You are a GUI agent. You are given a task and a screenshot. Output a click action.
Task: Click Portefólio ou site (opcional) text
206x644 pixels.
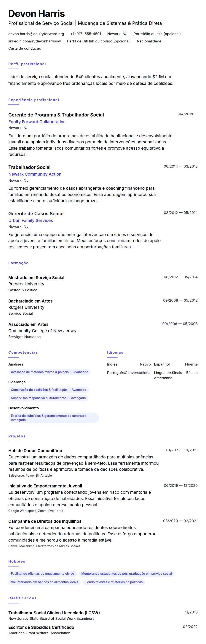(157, 34)
